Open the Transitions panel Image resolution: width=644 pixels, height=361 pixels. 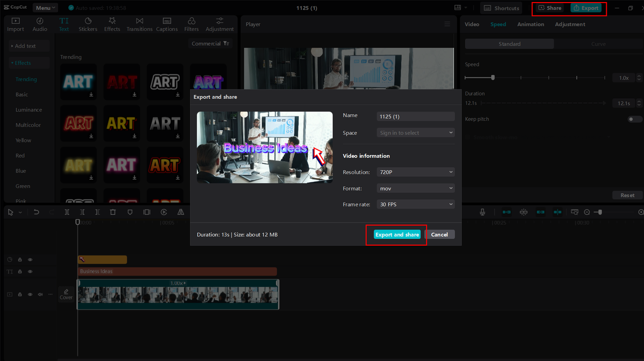click(139, 25)
